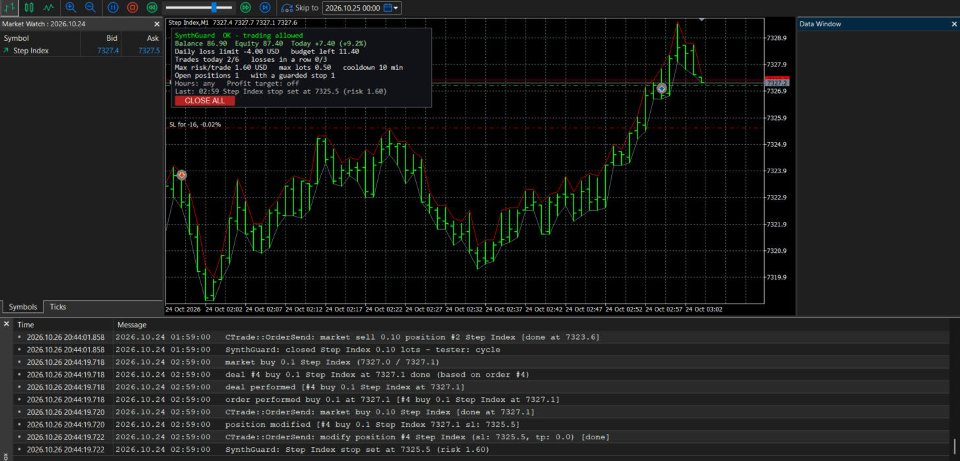
Task: Select log row position modified sl: 7325.5
Action: (482, 424)
